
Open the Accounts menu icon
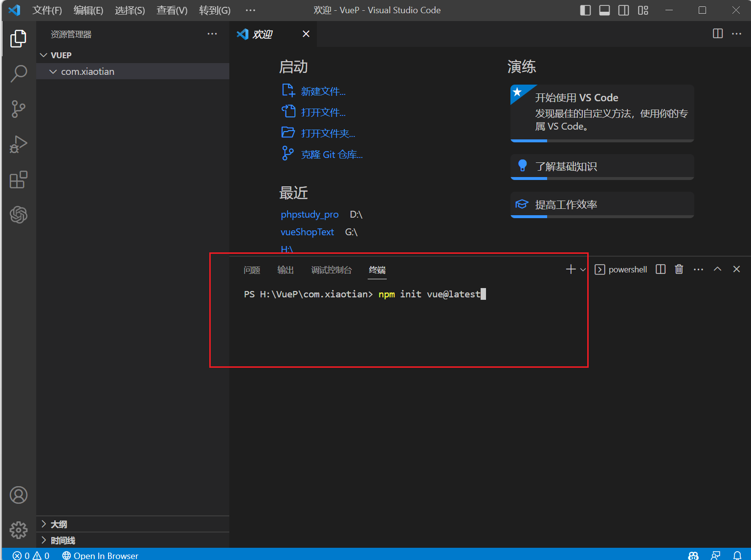19,495
